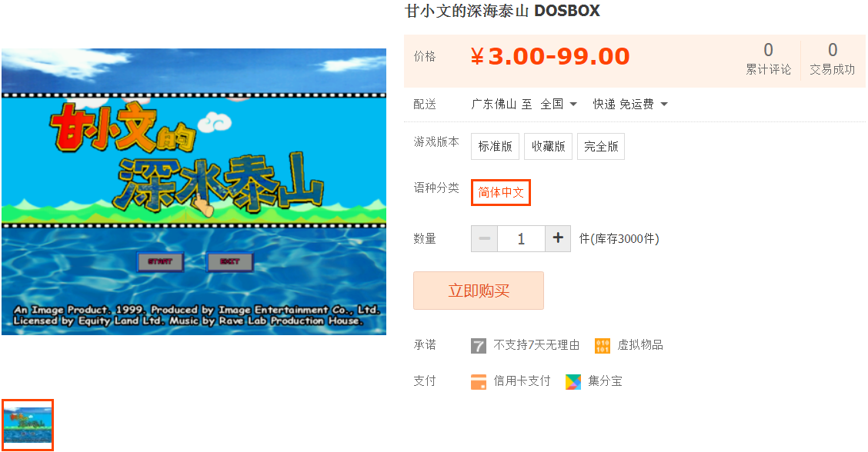The height and width of the screenshot is (452, 868).
Task: Increase quantity with the plus button
Action: point(558,238)
